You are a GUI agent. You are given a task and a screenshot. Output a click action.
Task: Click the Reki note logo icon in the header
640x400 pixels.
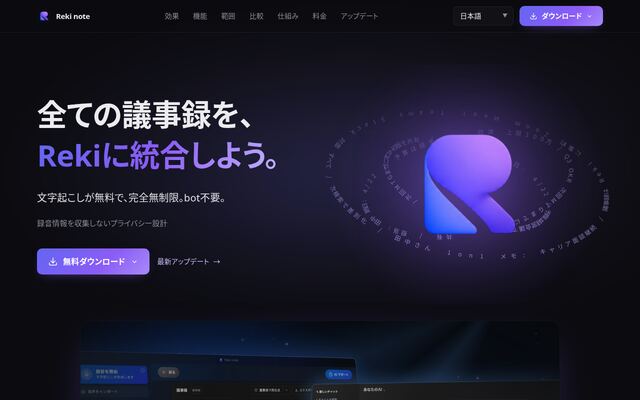[x=44, y=16]
